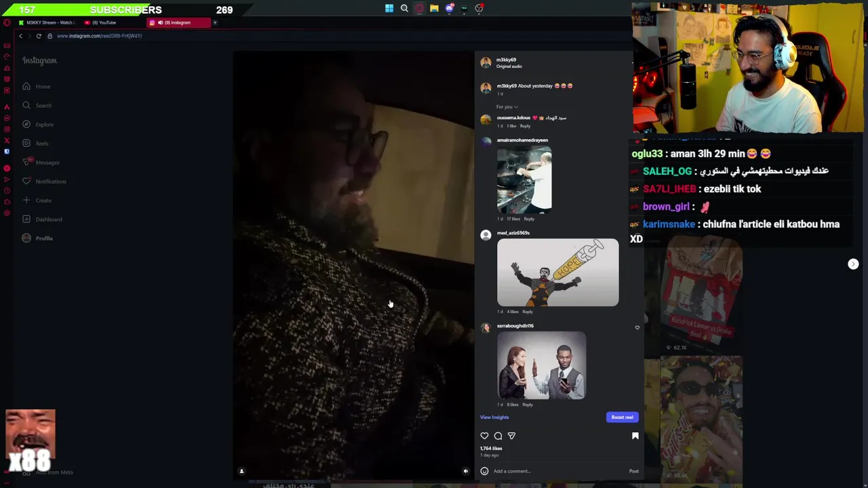Screen dimensions: 868x488
Task: Open Instagram Messages
Action: pos(41,163)
